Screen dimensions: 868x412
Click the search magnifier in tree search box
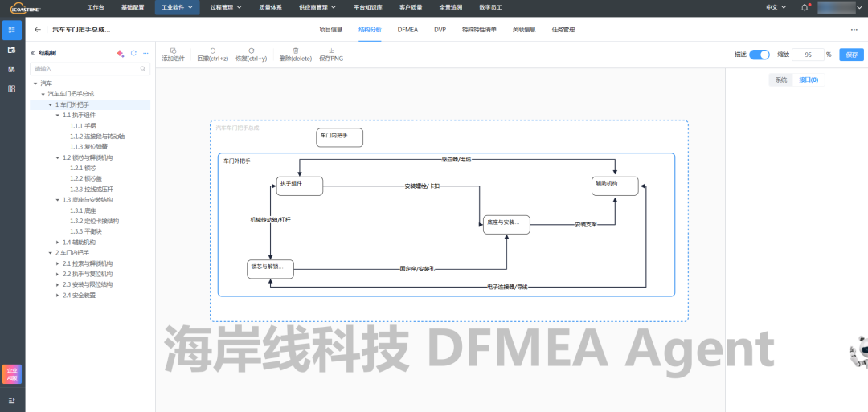pos(143,69)
